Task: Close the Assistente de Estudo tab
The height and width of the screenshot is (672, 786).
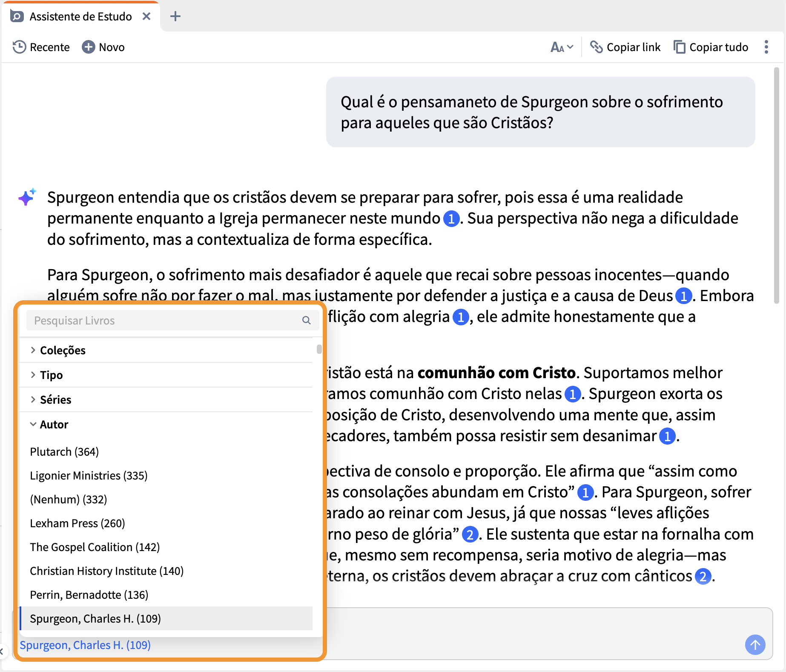Action: [146, 17]
